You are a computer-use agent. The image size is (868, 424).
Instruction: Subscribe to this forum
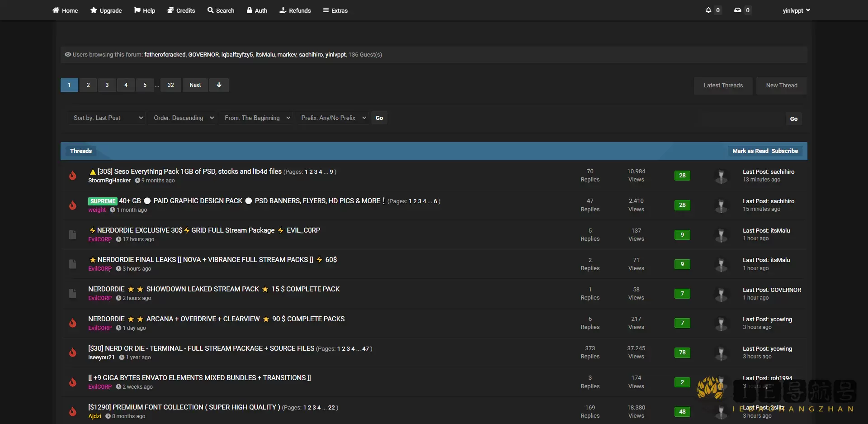pos(785,151)
